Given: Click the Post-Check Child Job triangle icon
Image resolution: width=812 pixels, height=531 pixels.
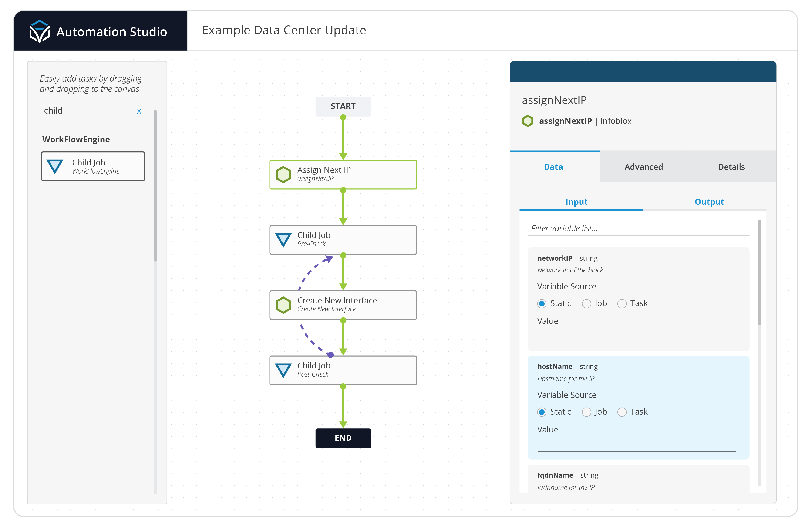Looking at the screenshot, I should pyautogui.click(x=283, y=371).
